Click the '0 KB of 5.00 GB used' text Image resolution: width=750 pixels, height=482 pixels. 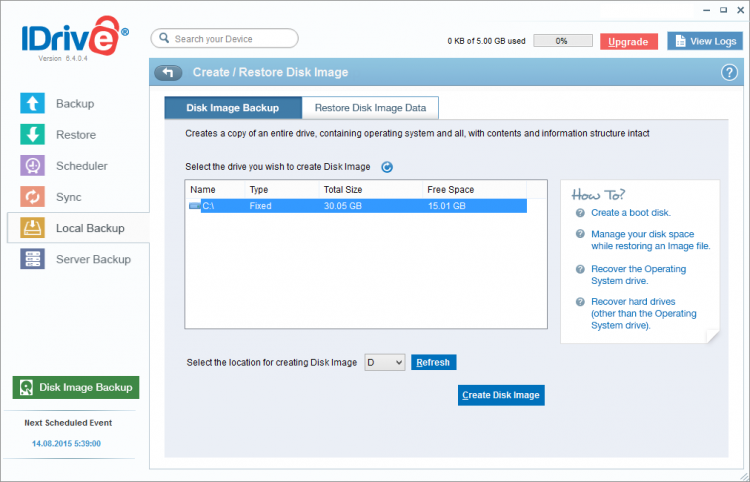pos(486,41)
